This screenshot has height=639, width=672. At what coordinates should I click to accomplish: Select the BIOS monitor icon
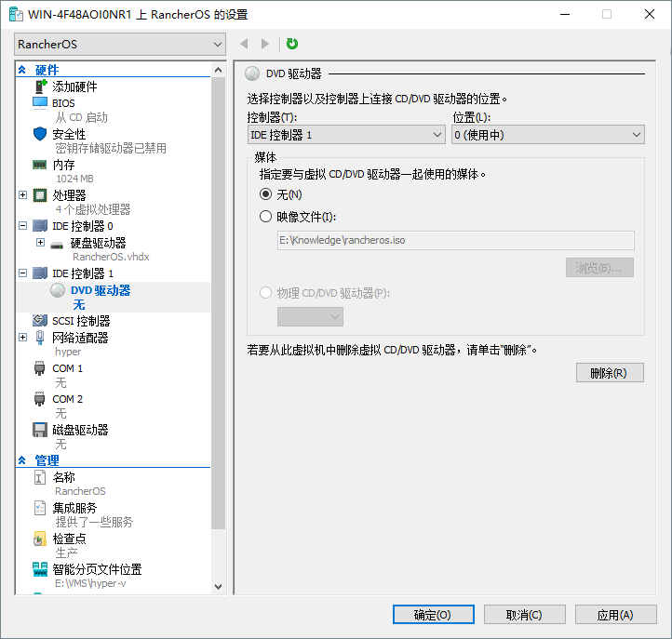(x=40, y=103)
